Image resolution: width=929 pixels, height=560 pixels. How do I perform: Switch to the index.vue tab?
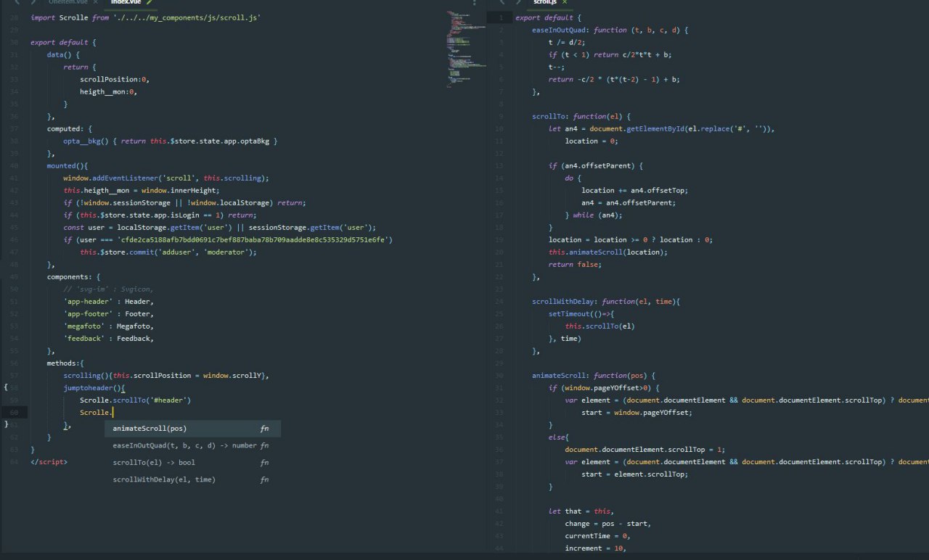tap(131, 2)
